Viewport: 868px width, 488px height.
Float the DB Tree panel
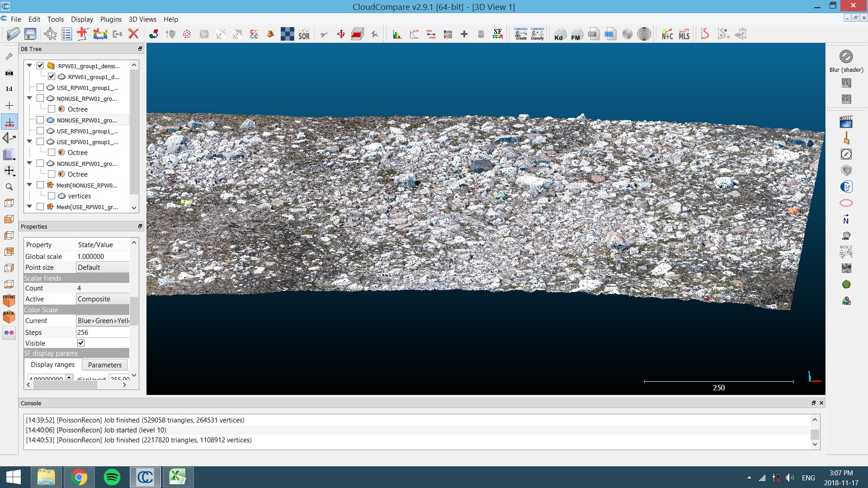coord(140,49)
